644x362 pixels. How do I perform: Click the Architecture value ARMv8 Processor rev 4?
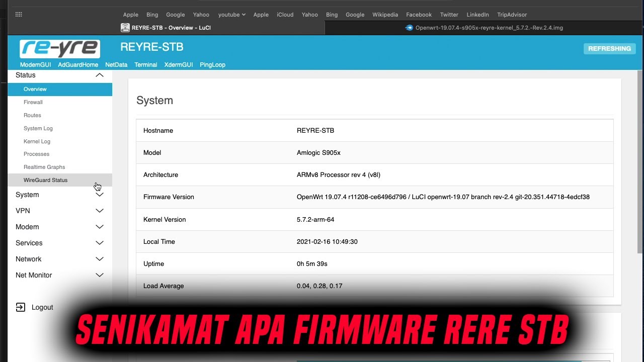[x=339, y=175]
